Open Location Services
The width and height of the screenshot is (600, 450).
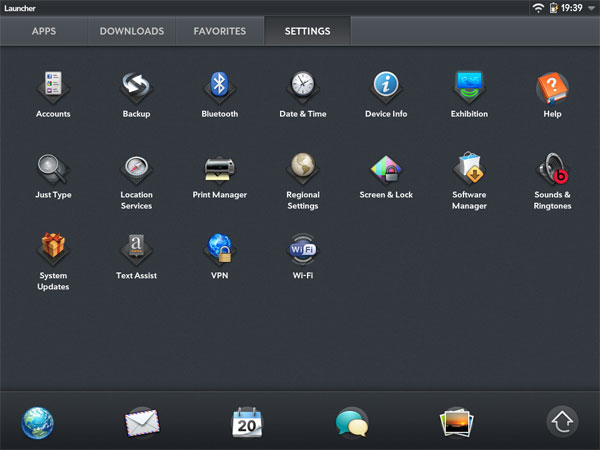tap(136, 168)
